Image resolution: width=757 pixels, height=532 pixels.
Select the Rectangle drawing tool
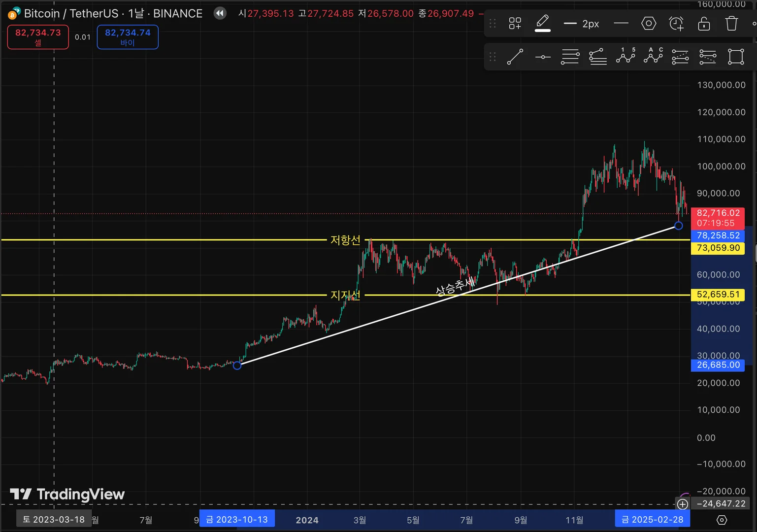click(x=736, y=57)
